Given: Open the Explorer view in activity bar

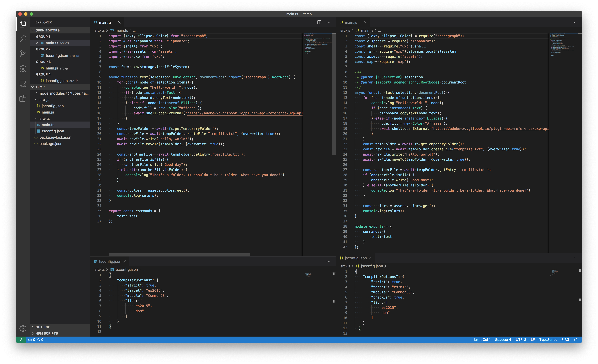Looking at the screenshot, I should click(23, 24).
